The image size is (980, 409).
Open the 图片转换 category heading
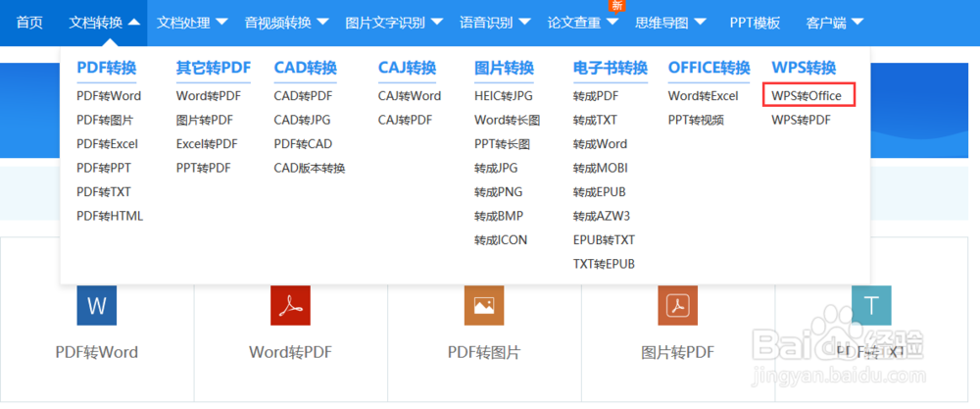[x=504, y=68]
